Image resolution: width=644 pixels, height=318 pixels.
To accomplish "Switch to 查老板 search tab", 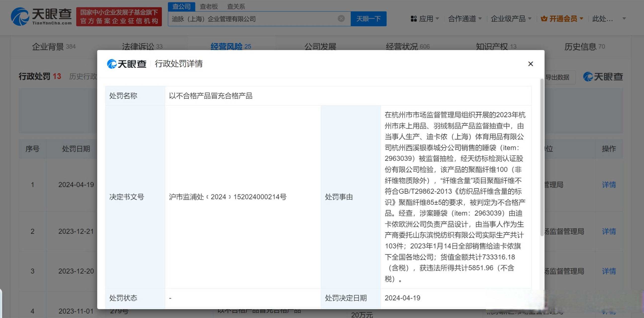I will (x=209, y=6).
